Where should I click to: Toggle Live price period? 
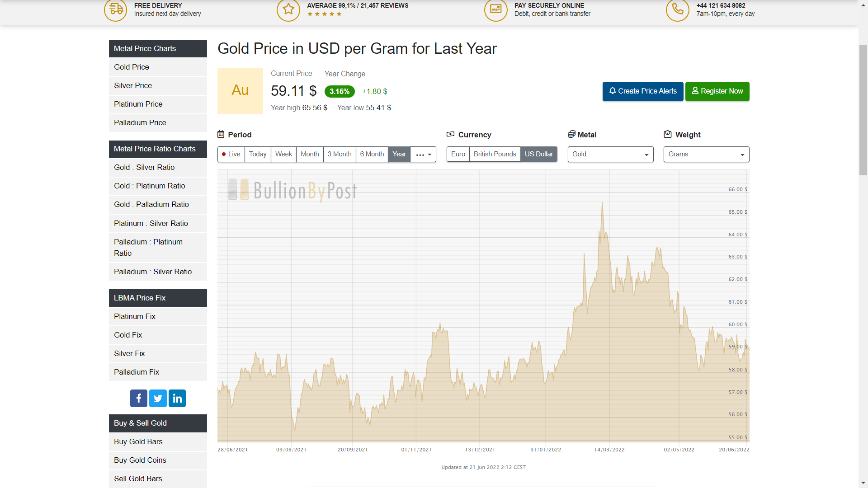pos(231,154)
